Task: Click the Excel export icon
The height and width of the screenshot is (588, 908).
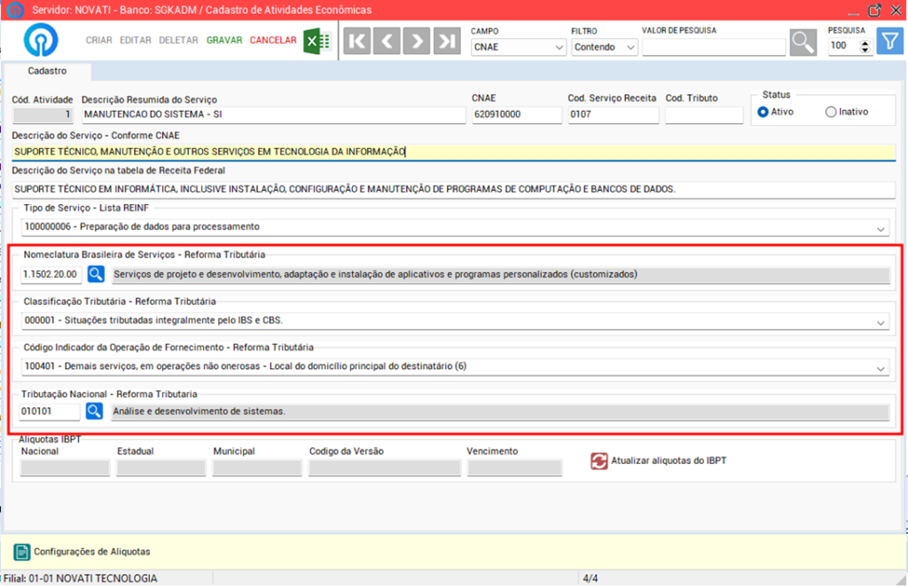Action: 317,41
